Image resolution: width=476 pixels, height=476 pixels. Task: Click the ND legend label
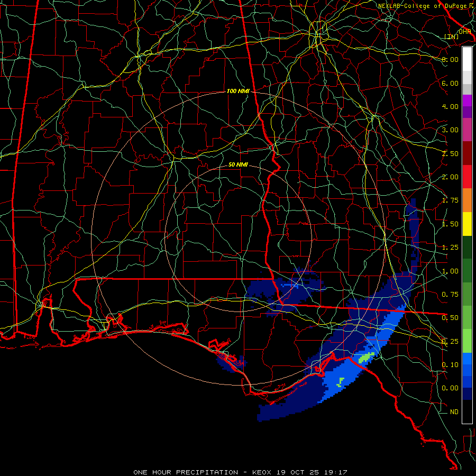[x=454, y=412]
